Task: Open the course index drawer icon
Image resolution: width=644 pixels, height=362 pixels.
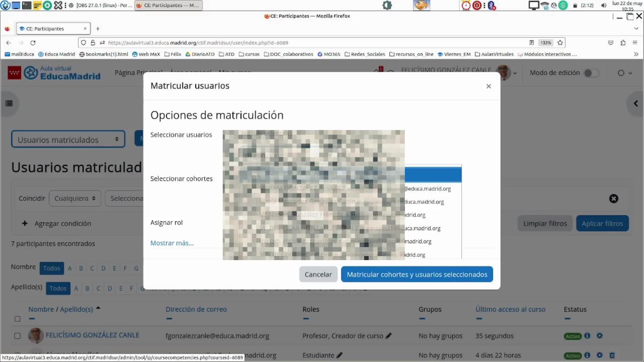Action: click(9, 104)
